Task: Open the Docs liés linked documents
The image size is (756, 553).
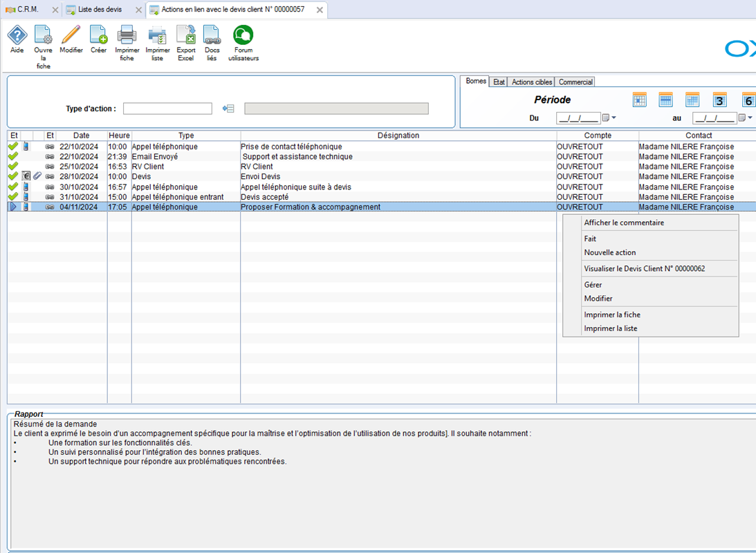Action: pos(212,35)
